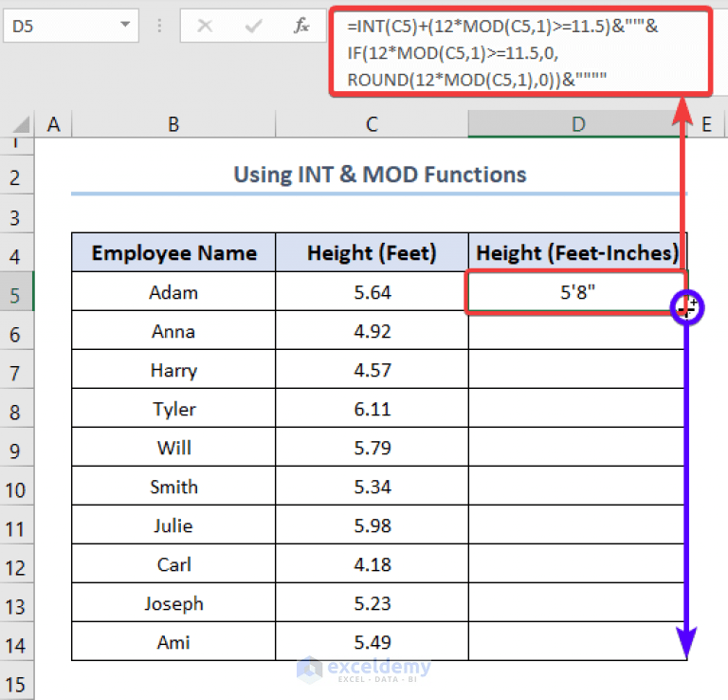Select empty Feet-Inches cell in Smith's row
Screen dimensions: 728x700
click(577, 487)
